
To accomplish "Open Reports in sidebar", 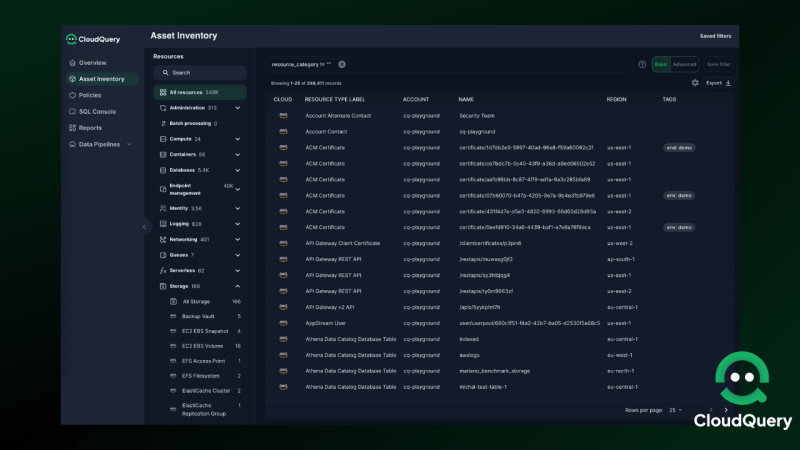I will (90, 128).
